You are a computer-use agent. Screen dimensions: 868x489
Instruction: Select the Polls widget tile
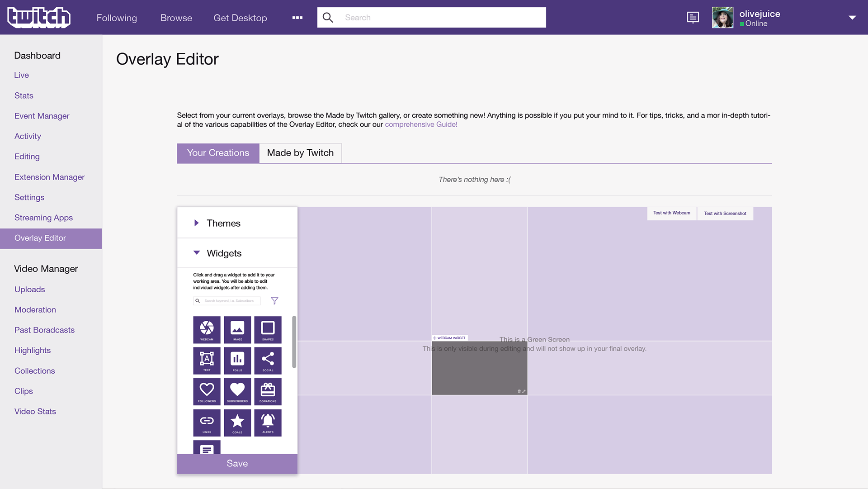[237, 361]
